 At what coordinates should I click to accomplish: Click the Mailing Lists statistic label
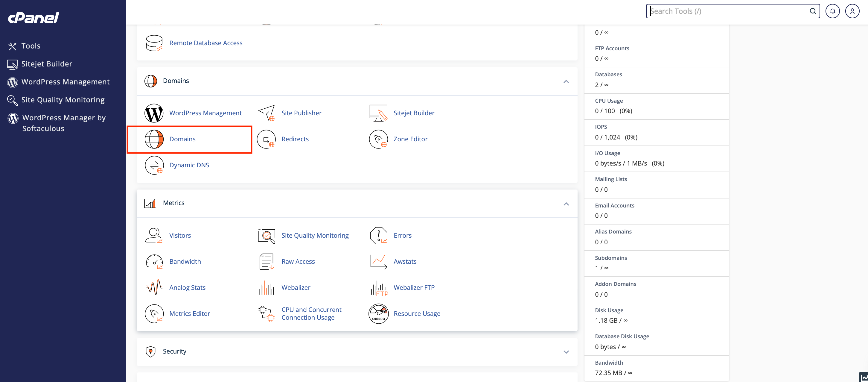point(610,179)
